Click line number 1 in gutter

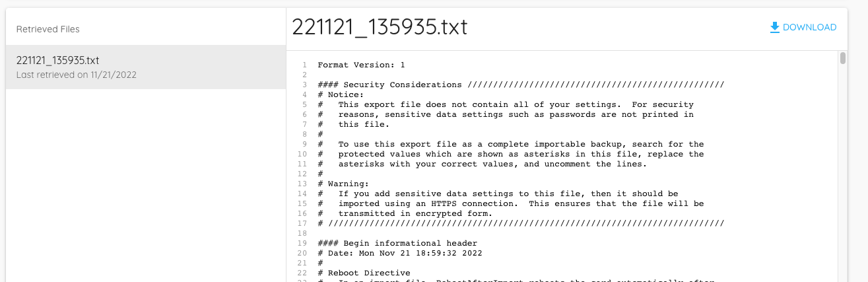[x=304, y=65]
